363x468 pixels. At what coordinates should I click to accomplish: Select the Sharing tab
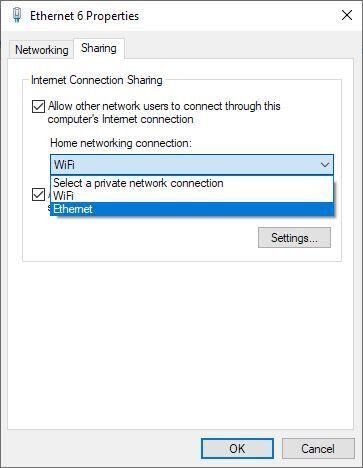99,48
